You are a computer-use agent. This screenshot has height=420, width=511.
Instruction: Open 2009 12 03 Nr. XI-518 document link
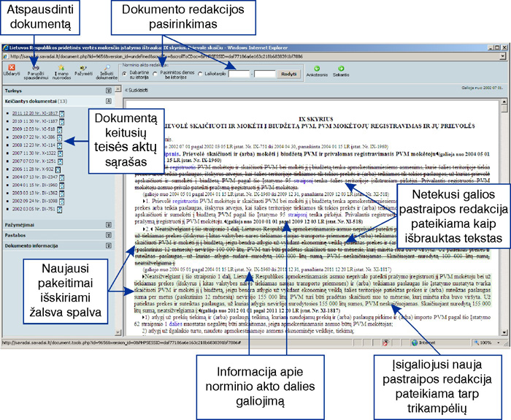34,129
